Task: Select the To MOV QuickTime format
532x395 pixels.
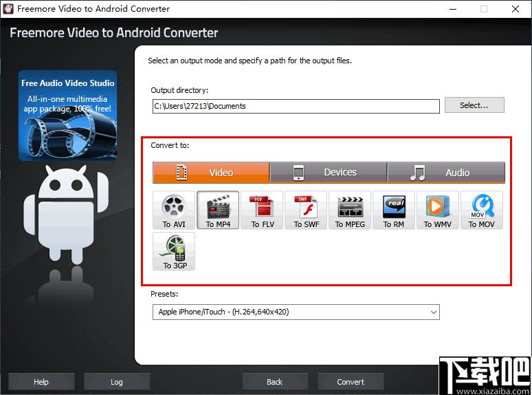Action: pos(481,211)
